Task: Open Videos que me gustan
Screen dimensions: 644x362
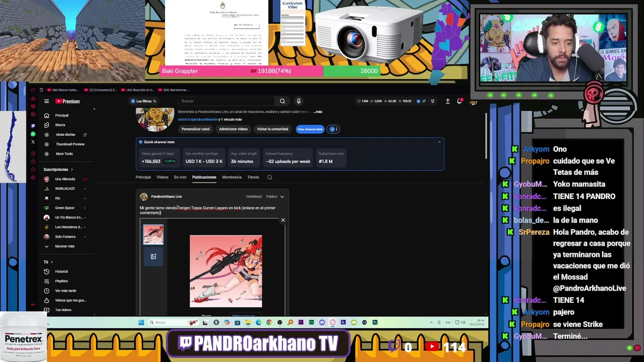Action: click(70, 300)
